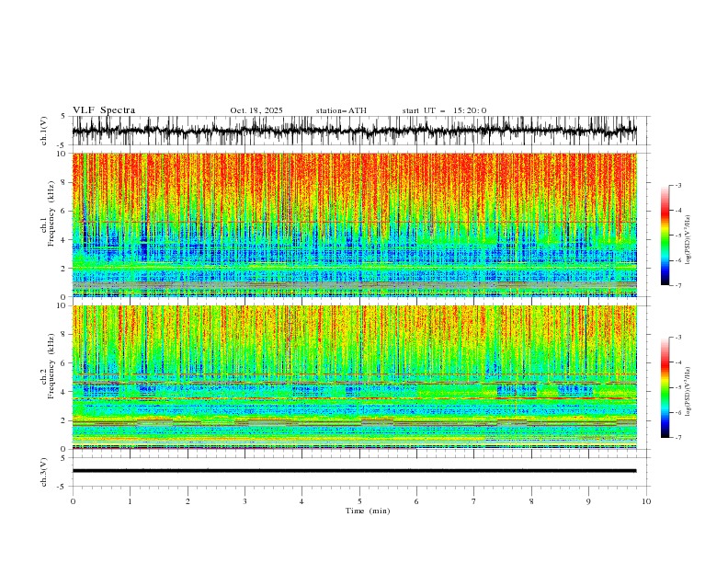Click time axis tick label "2"
Viewport: 728px width, 563px height.
click(188, 501)
